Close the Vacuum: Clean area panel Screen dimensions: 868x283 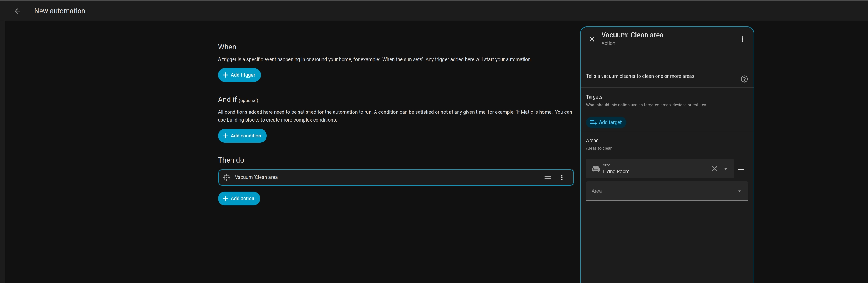coord(591,39)
